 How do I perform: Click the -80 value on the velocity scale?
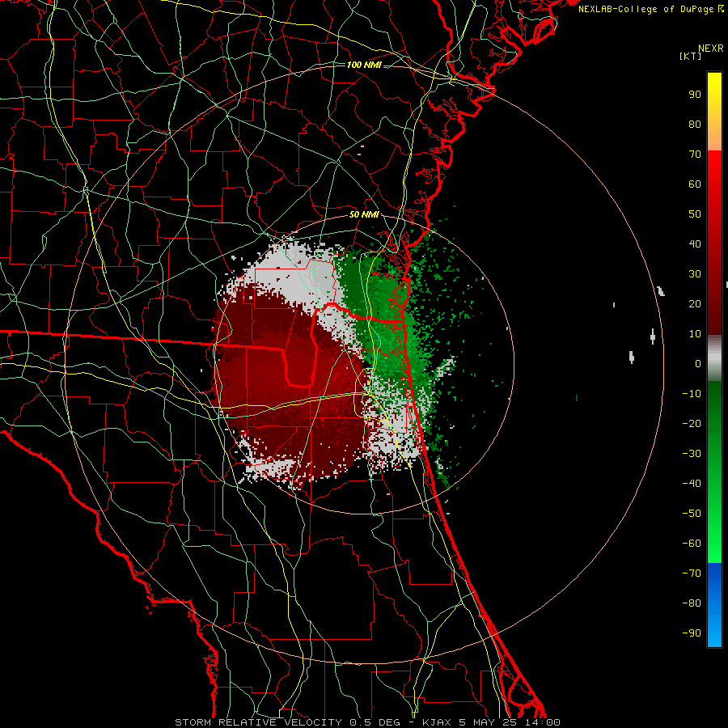pos(692,603)
